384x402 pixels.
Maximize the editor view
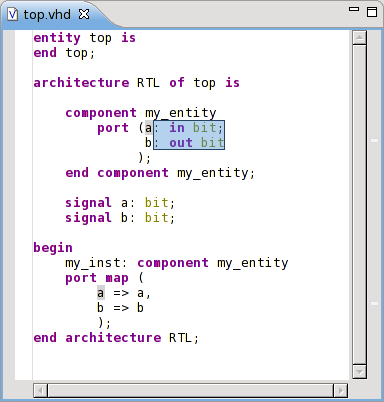tap(372, 12)
